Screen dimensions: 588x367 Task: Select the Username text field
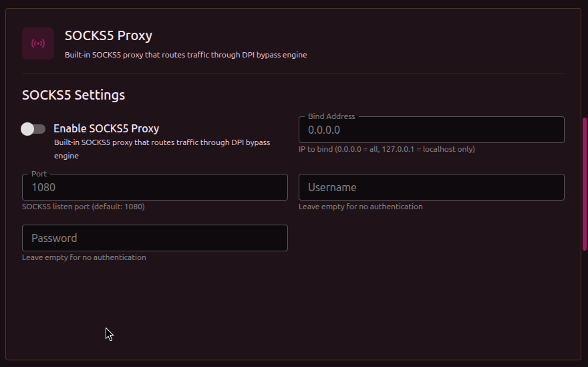point(431,187)
